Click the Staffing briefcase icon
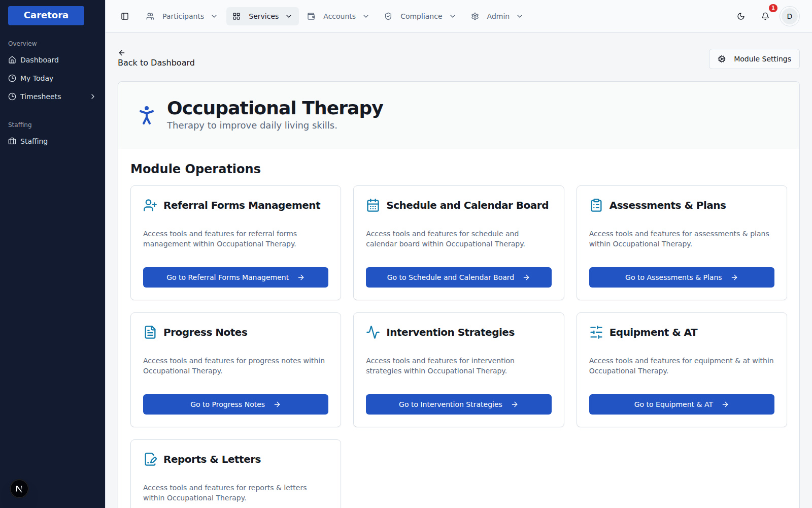812x508 pixels. click(12, 141)
